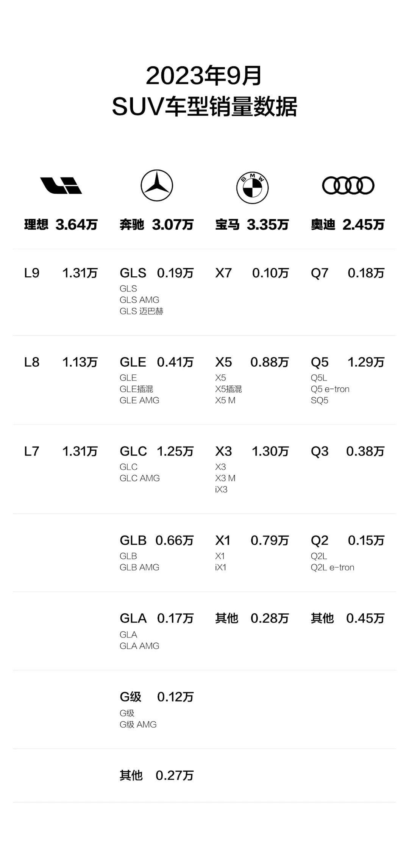The height and width of the screenshot is (868, 409).
Task: Click the X5插混 sub-model text
Action: 228,389
